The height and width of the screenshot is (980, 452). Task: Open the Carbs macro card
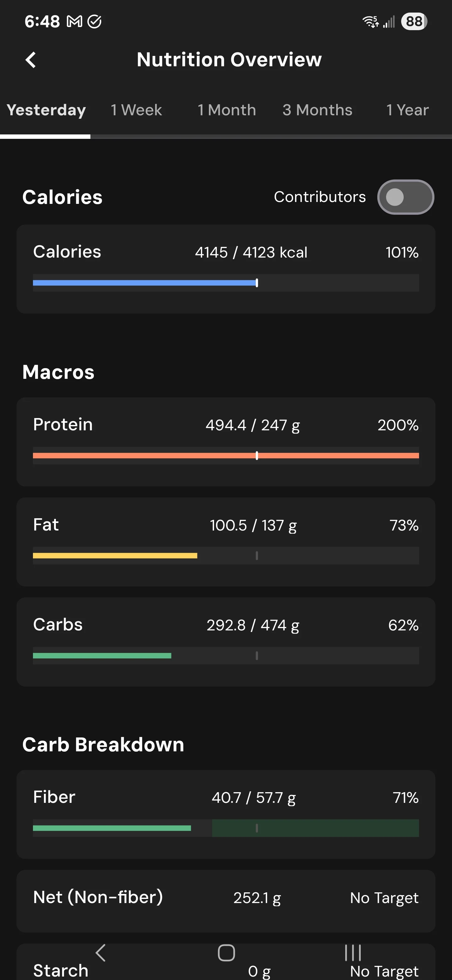pyautogui.click(x=226, y=642)
